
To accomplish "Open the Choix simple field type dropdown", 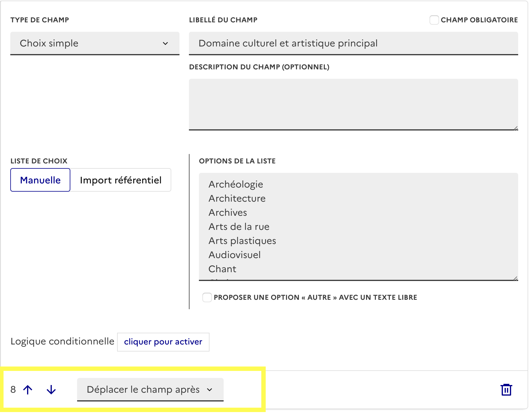I will click(95, 43).
